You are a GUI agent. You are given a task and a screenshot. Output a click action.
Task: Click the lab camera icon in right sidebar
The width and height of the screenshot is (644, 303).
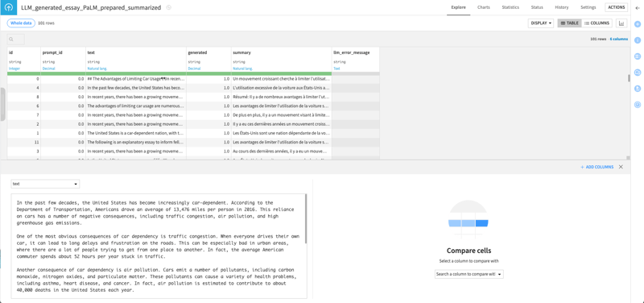(638, 73)
